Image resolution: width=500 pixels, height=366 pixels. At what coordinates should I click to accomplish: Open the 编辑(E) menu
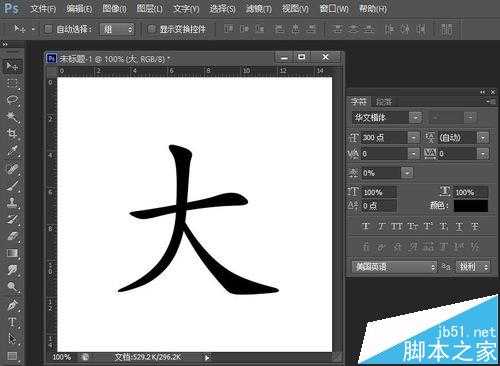79,9
